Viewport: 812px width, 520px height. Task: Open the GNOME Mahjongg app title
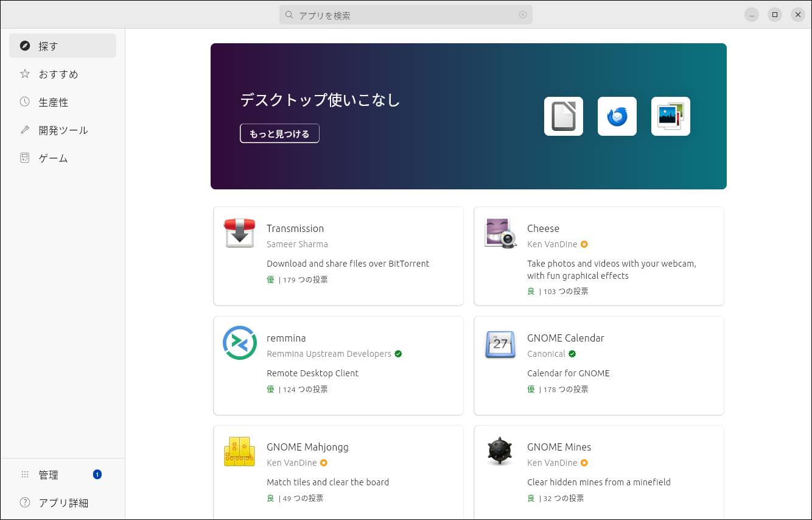tap(307, 447)
